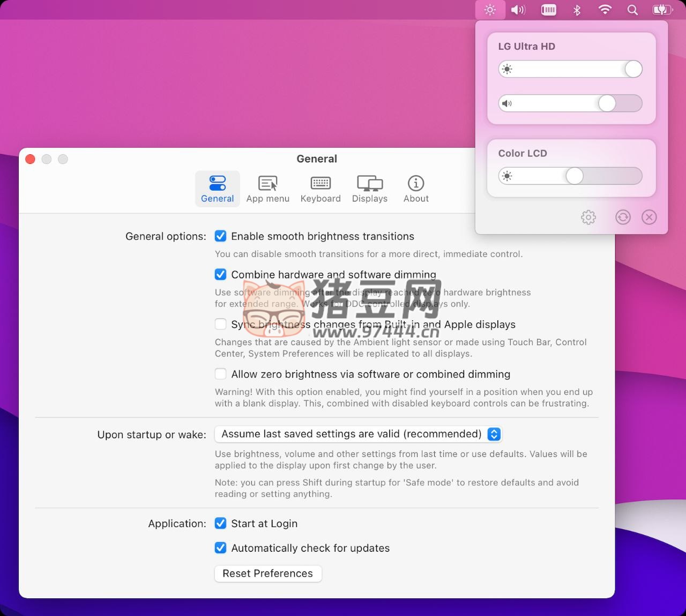686x616 pixels.
Task: Select the Keyboard preferences icon
Action: coord(320,188)
